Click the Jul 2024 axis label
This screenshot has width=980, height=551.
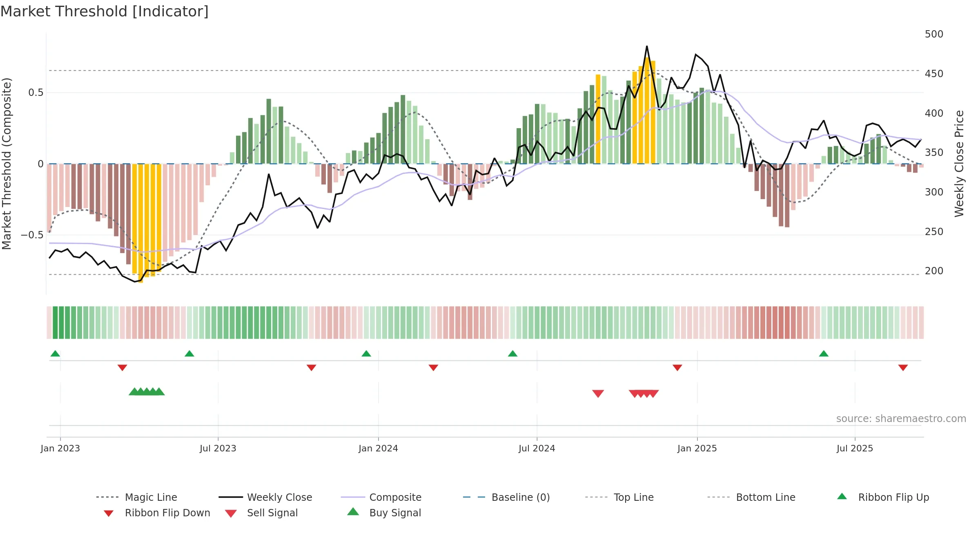tap(537, 448)
